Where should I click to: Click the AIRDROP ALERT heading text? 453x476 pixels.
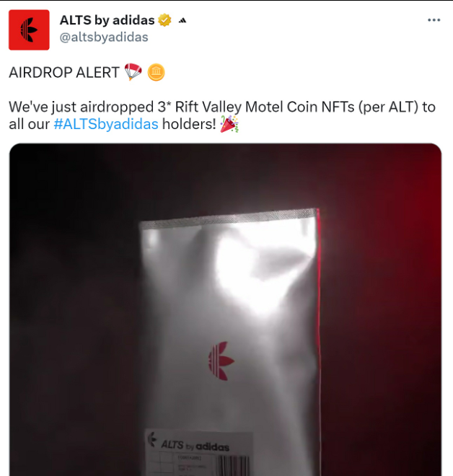[x=64, y=73]
